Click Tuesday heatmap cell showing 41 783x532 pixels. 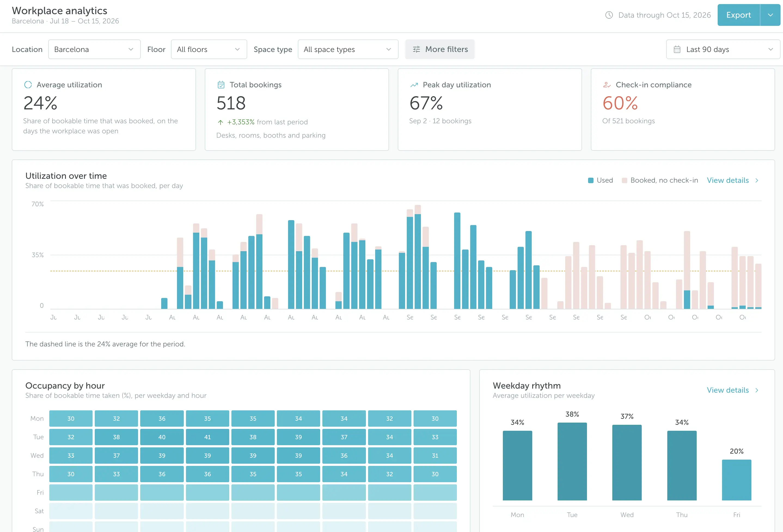coord(207,437)
